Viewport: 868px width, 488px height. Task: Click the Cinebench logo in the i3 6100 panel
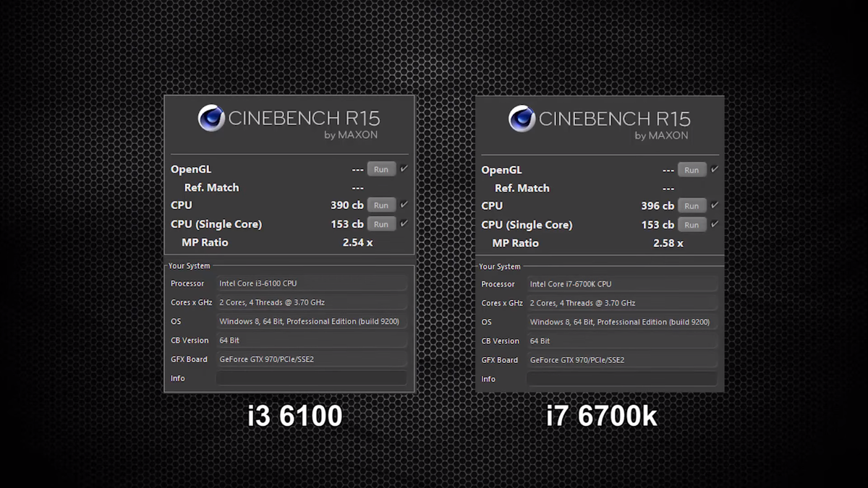tap(211, 118)
